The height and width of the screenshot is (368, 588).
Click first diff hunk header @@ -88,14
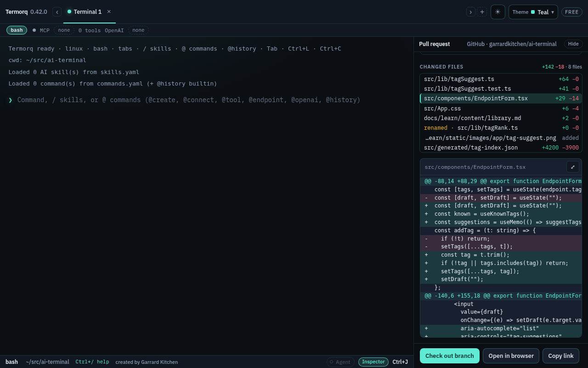[501, 181]
